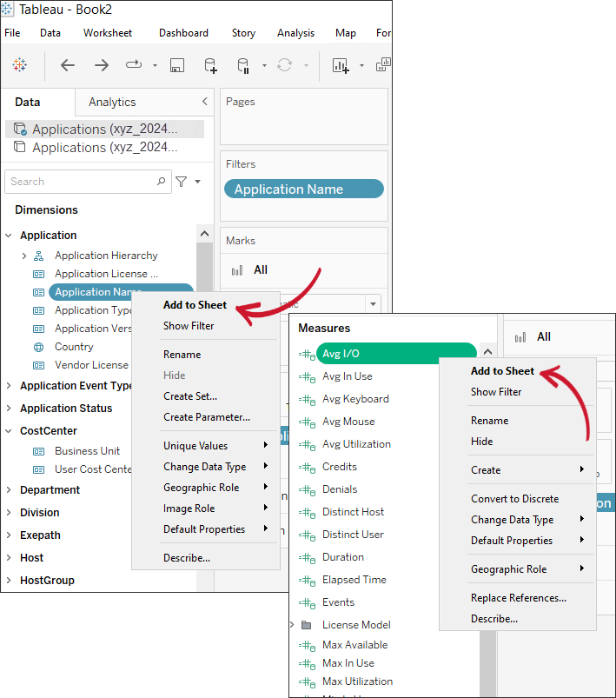This screenshot has height=698, width=616.
Task: Click the Redo forward arrow in toolbar
Action: (102, 65)
